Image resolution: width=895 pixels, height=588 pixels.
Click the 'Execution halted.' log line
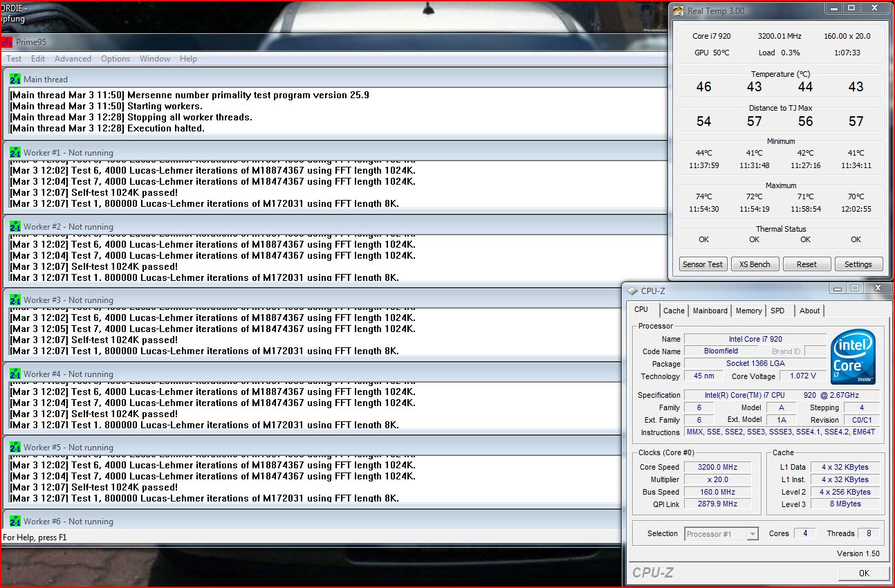[x=107, y=128]
